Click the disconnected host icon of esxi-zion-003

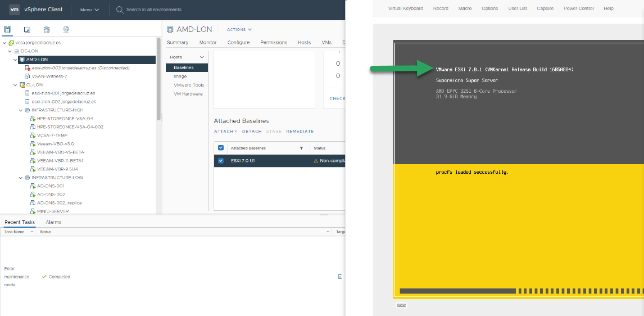tap(28, 68)
